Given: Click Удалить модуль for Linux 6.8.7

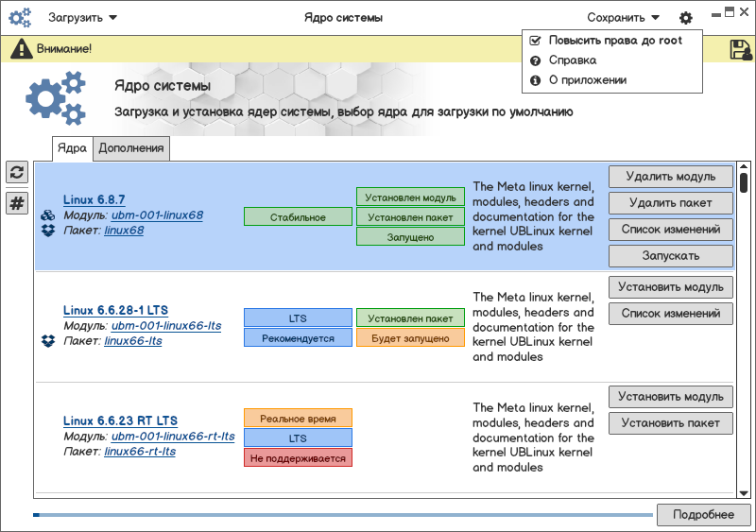Looking at the screenshot, I should [671, 177].
